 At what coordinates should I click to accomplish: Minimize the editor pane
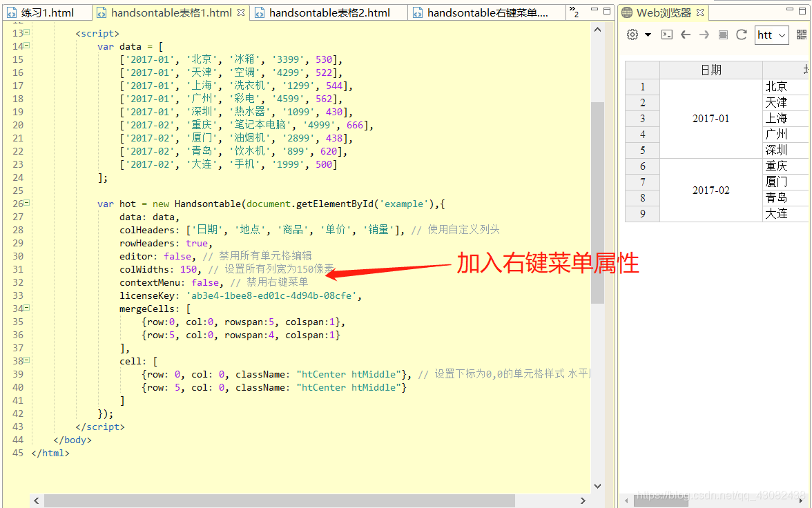coord(594,10)
